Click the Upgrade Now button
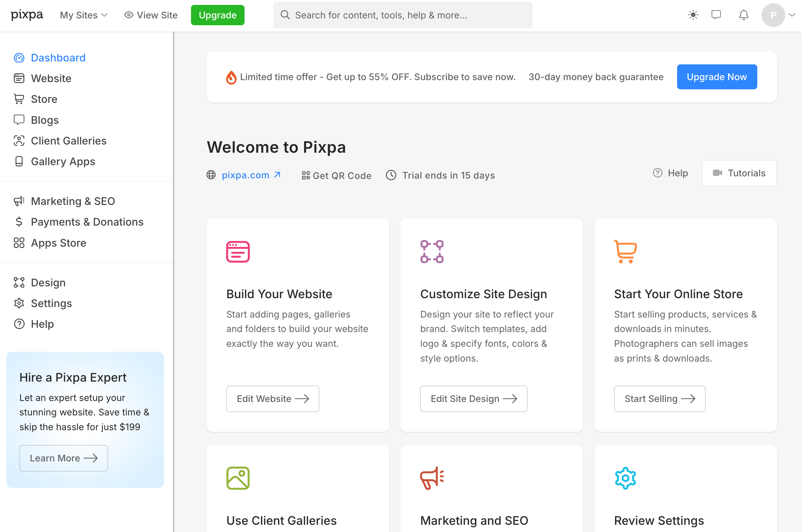802x532 pixels. 717,77
